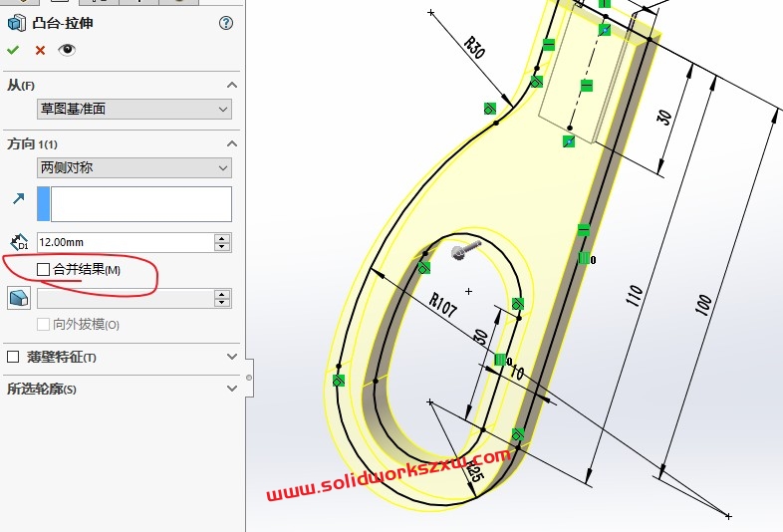Click the D1 depth dimension icon

[18, 242]
